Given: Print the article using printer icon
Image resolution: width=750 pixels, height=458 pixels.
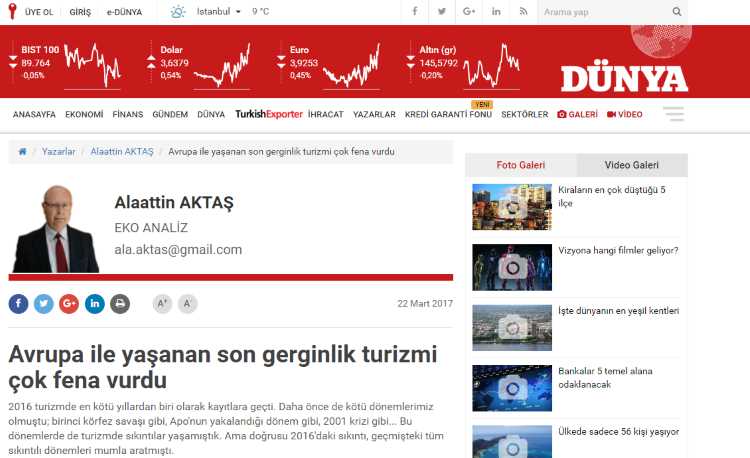Looking at the screenshot, I should pos(120,304).
